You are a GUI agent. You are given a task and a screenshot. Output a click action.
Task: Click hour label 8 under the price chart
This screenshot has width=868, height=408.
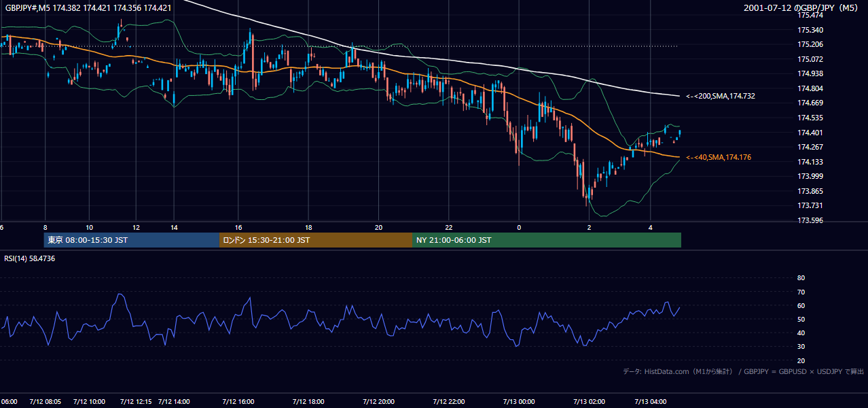(45, 227)
